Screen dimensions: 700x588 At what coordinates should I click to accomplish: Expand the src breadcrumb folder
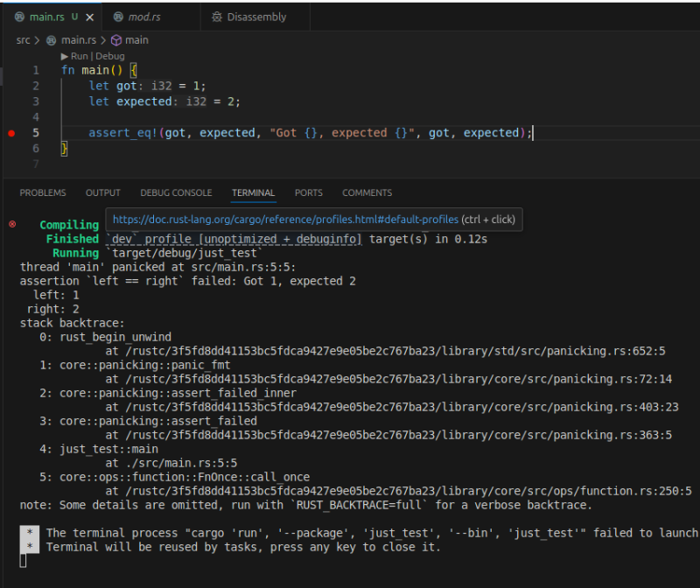point(23,40)
